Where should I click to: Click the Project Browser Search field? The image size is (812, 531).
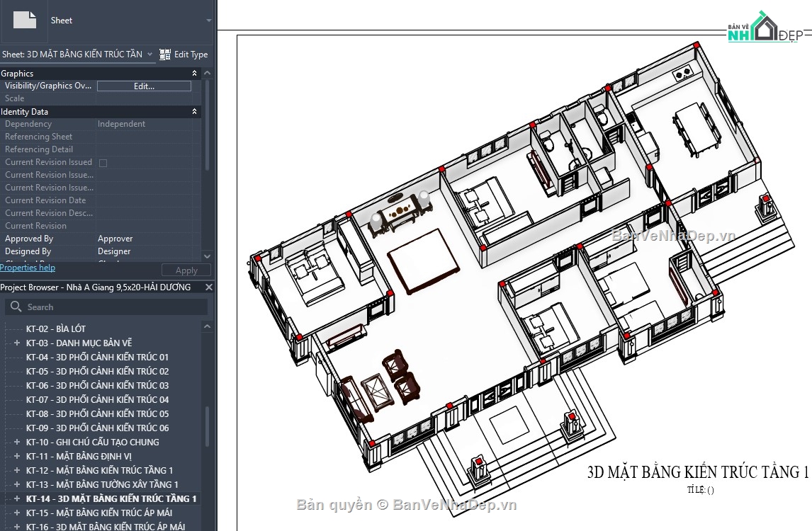(x=106, y=307)
